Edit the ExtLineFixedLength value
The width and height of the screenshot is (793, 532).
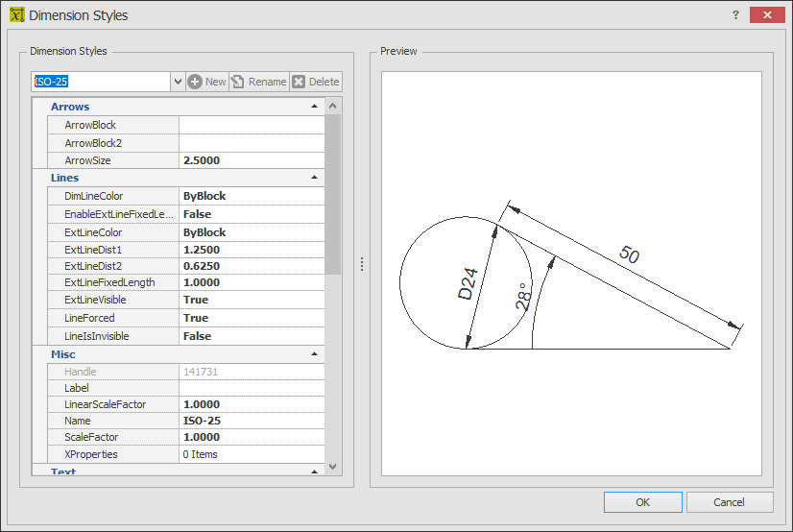coord(252,282)
